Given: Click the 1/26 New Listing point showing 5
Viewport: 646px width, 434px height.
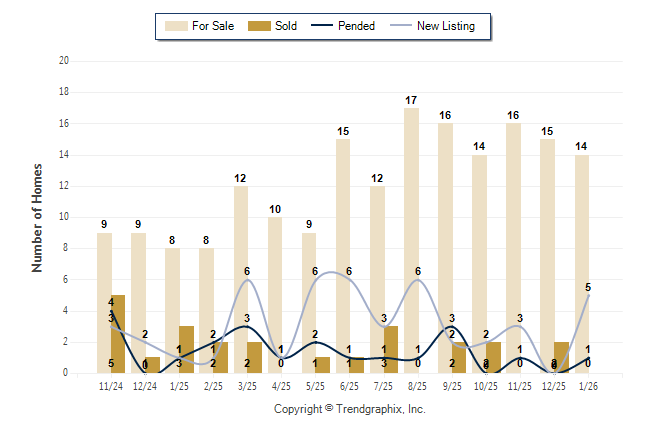Looking at the screenshot, I should [588, 295].
